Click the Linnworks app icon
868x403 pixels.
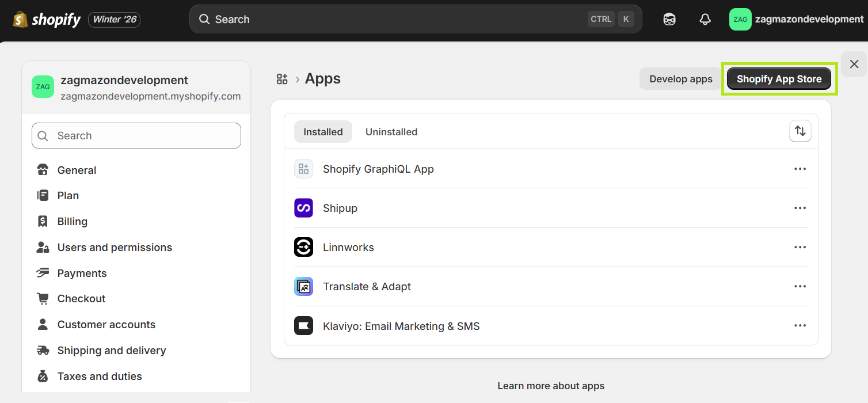coord(303,247)
